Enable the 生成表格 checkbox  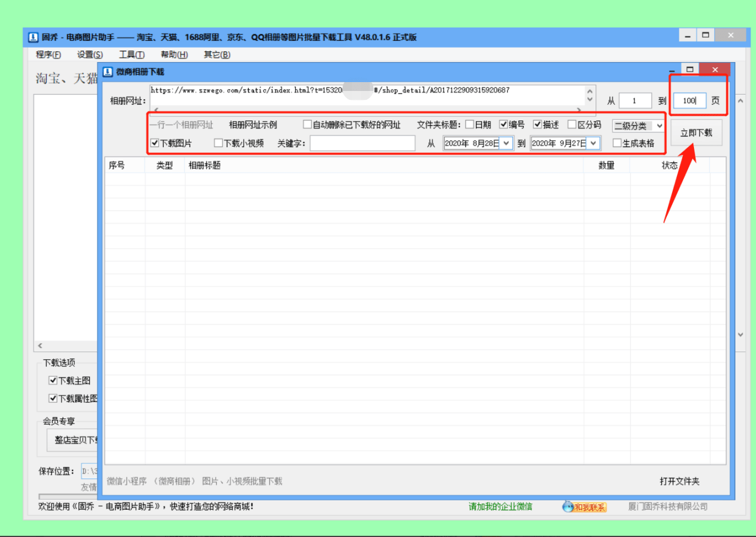[617, 143]
